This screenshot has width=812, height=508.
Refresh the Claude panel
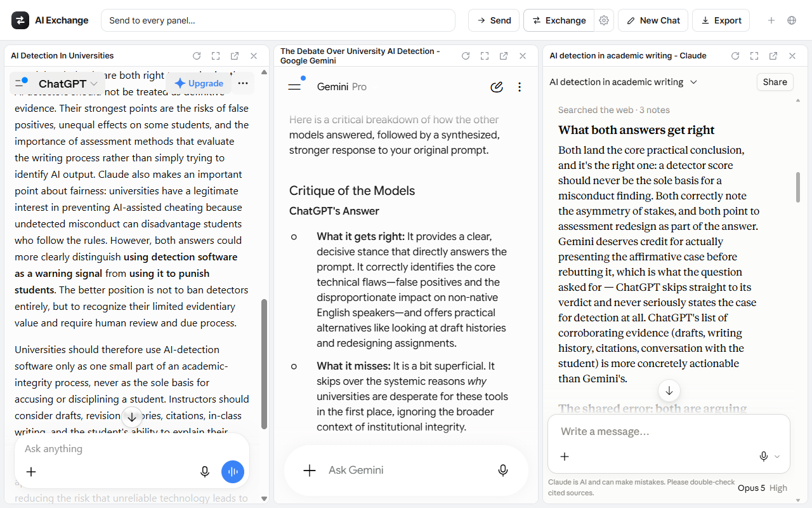pyautogui.click(x=735, y=56)
